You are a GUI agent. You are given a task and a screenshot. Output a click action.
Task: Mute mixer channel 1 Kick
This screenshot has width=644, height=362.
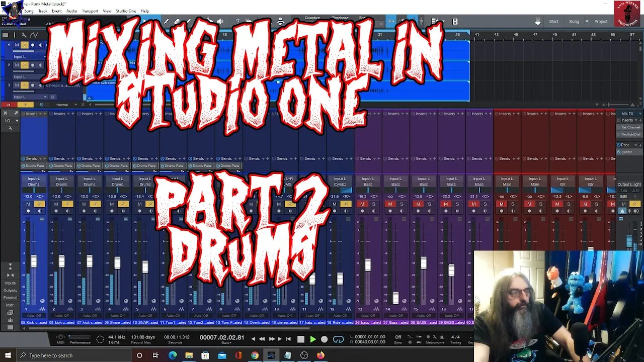[x=28, y=204]
